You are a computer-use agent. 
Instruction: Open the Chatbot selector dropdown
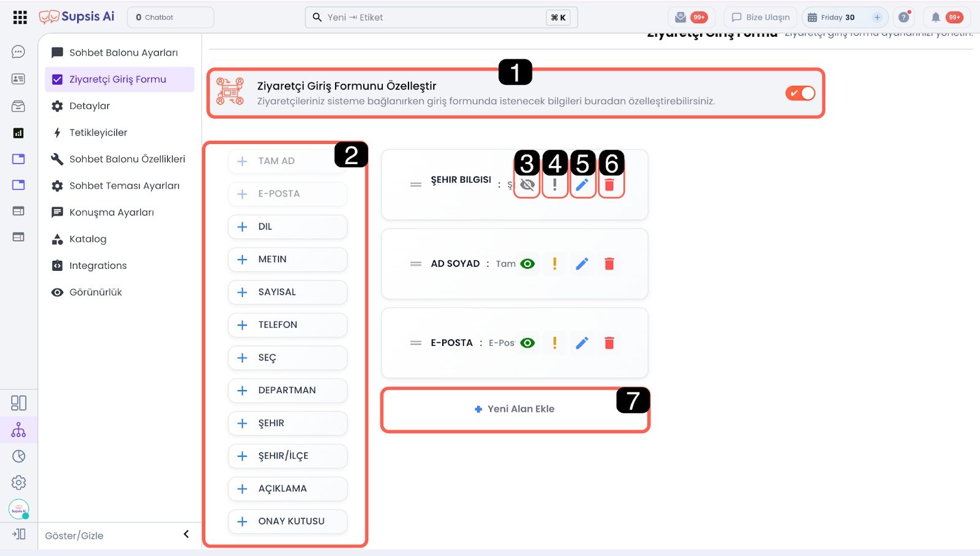point(170,17)
